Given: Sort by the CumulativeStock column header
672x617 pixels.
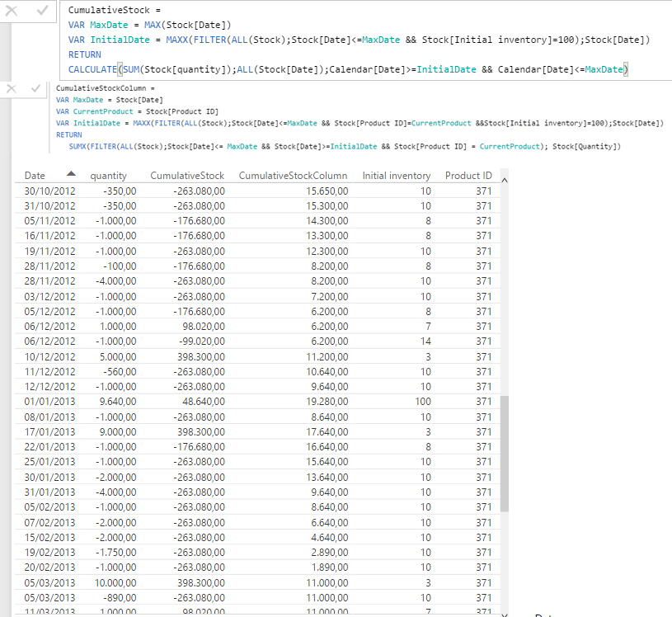Looking at the screenshot, I should [187, 176].
